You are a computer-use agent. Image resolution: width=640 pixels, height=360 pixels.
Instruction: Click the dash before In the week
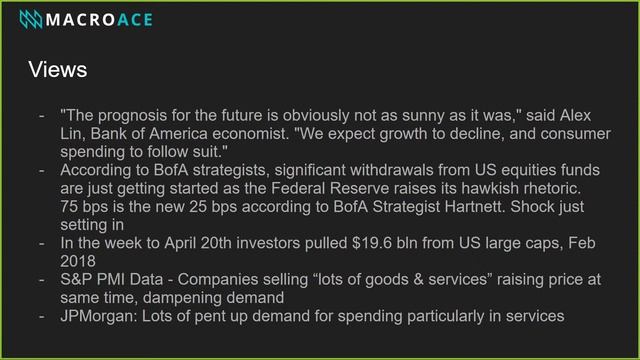click(x=42, y=244)
